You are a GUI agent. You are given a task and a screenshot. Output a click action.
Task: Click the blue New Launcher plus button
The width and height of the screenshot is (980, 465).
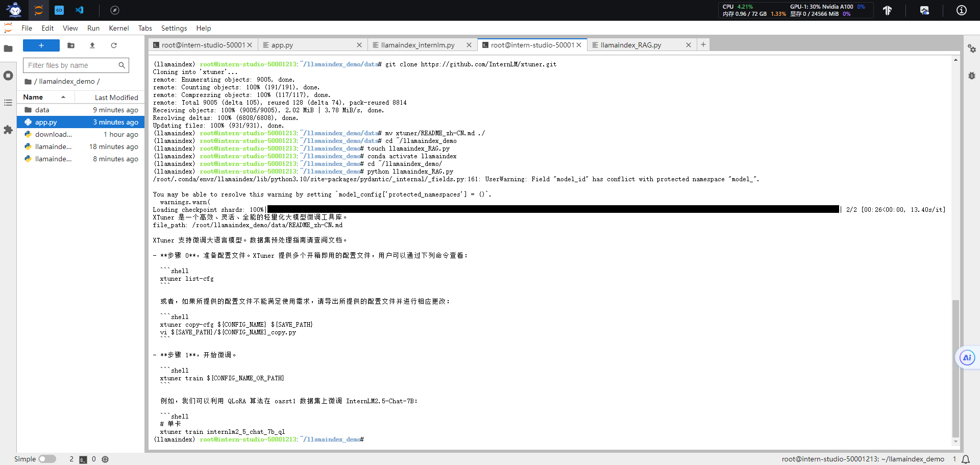click(x=41, y=45)
